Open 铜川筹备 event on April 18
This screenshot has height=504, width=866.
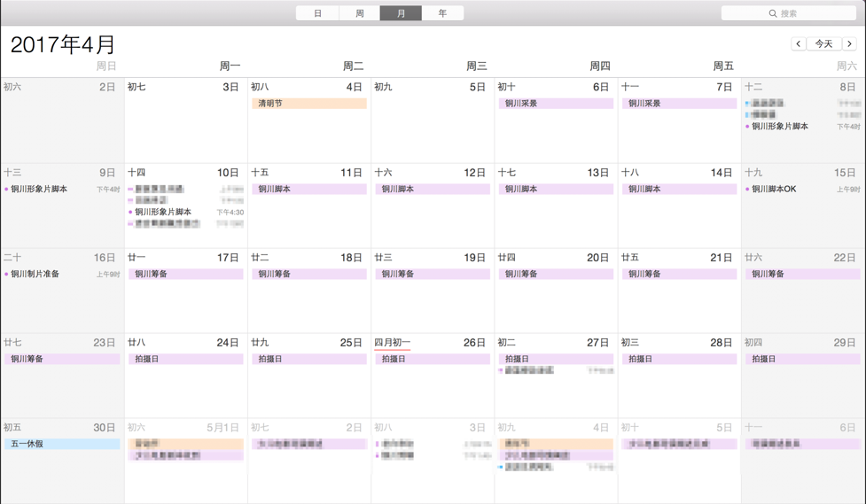coord(309,274)
